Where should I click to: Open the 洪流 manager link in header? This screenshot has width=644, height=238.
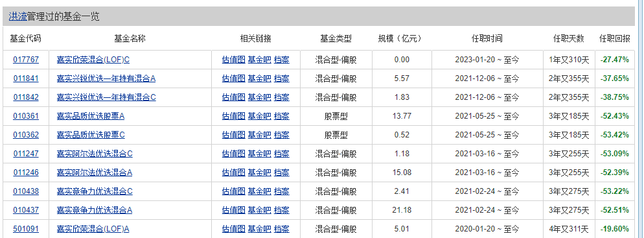[x=17, y=17]
